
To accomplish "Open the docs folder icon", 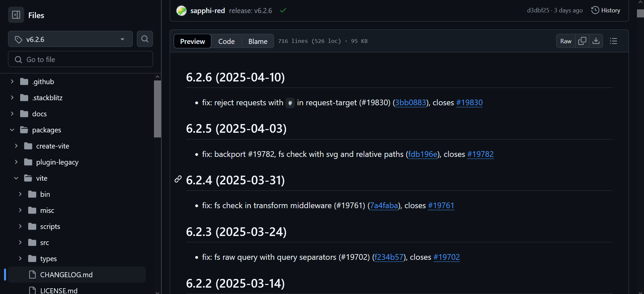I will click(x=24, y=114).
